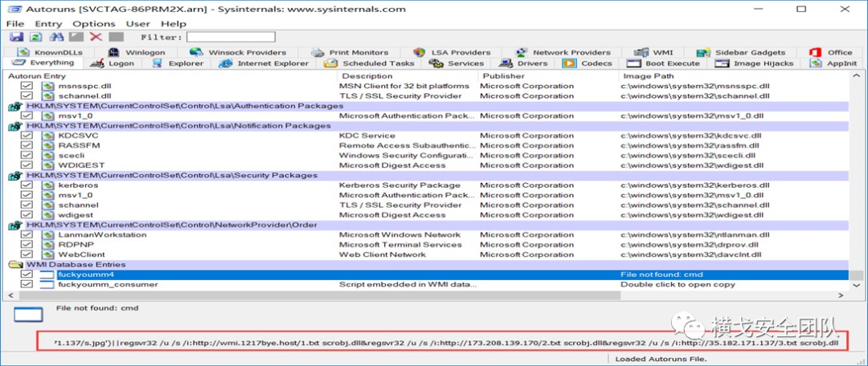Open the Drivers tab
Screen dimensions: 868x366
point(523,63)
